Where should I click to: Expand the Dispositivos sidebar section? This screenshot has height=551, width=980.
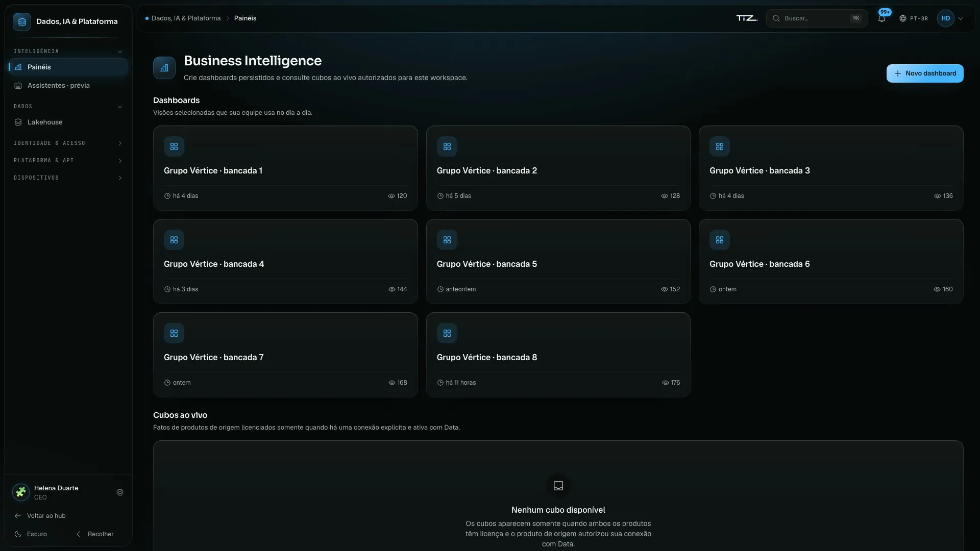click(68, 178)
